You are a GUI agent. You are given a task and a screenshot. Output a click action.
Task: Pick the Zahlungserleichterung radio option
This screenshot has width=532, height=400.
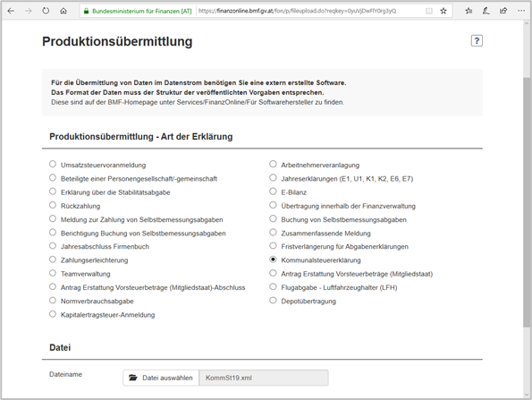(53, 260)
